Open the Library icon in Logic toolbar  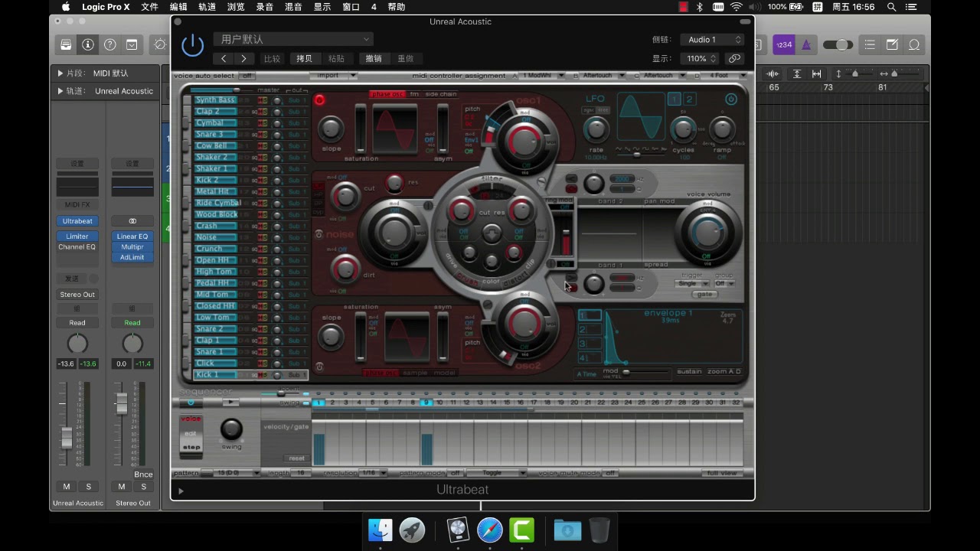click(x=67, y=44)
